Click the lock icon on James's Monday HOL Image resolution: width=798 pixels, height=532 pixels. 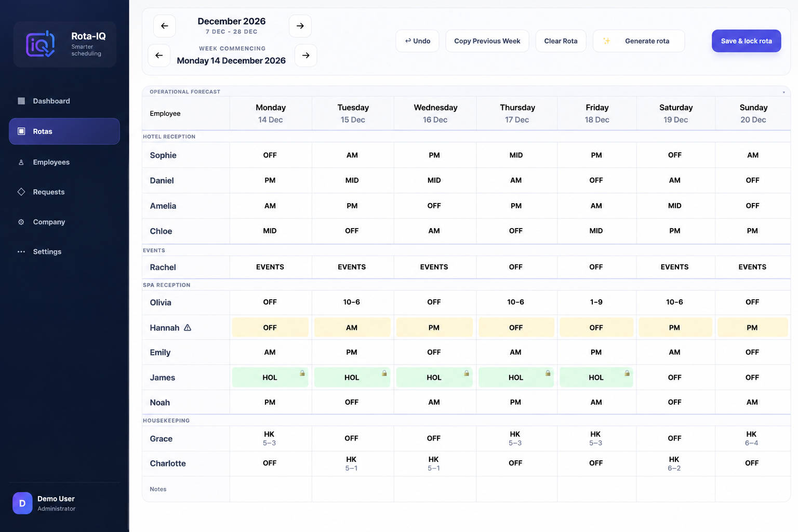302,373
